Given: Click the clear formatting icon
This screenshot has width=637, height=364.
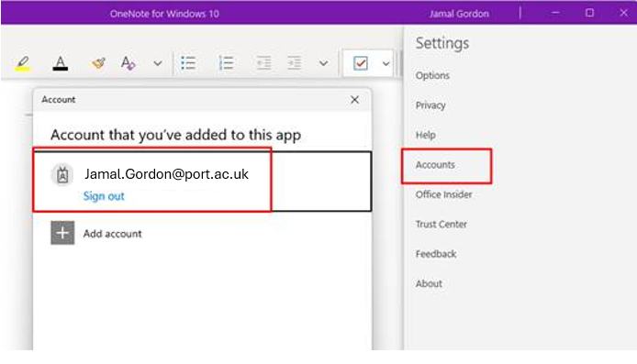Looking at the screenshot, I should click(x=128, y=63).
